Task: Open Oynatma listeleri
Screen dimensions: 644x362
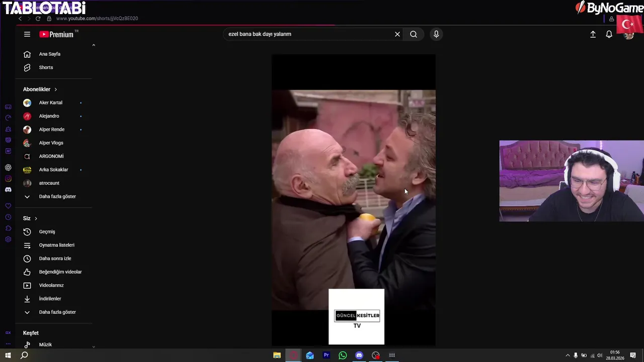Action: (x=53, y=245)
